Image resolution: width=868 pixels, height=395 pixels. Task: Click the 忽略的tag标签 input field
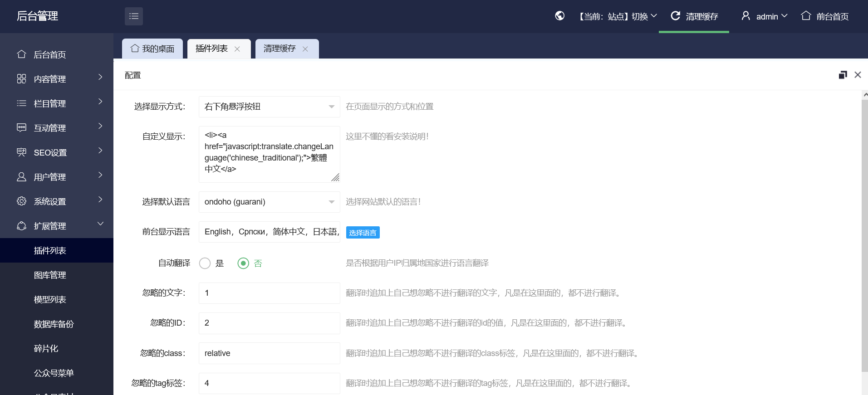click(x=270, y=383)
